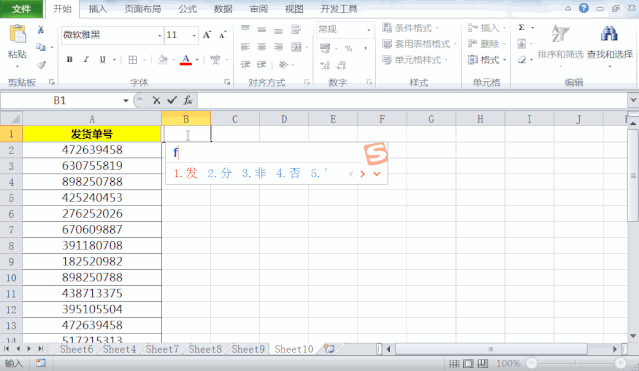Toggle Bold formatting
The width and height of the screenshot is (639, 371).
(x=70, y=60)
